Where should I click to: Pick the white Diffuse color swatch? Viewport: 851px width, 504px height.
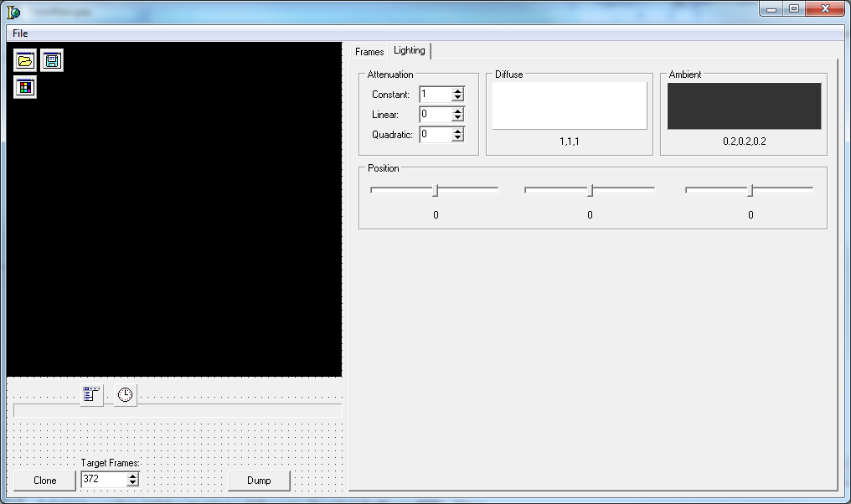[570, 105]
